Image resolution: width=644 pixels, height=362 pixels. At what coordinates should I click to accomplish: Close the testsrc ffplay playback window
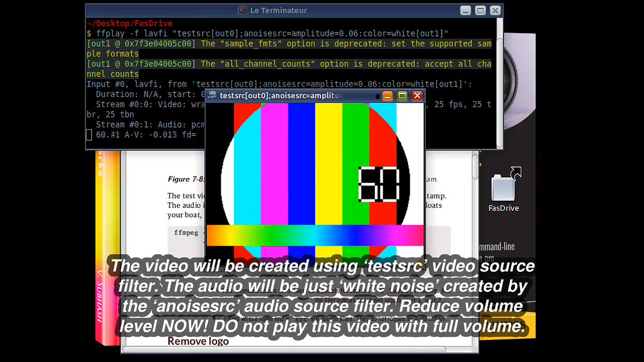point(417,96)
